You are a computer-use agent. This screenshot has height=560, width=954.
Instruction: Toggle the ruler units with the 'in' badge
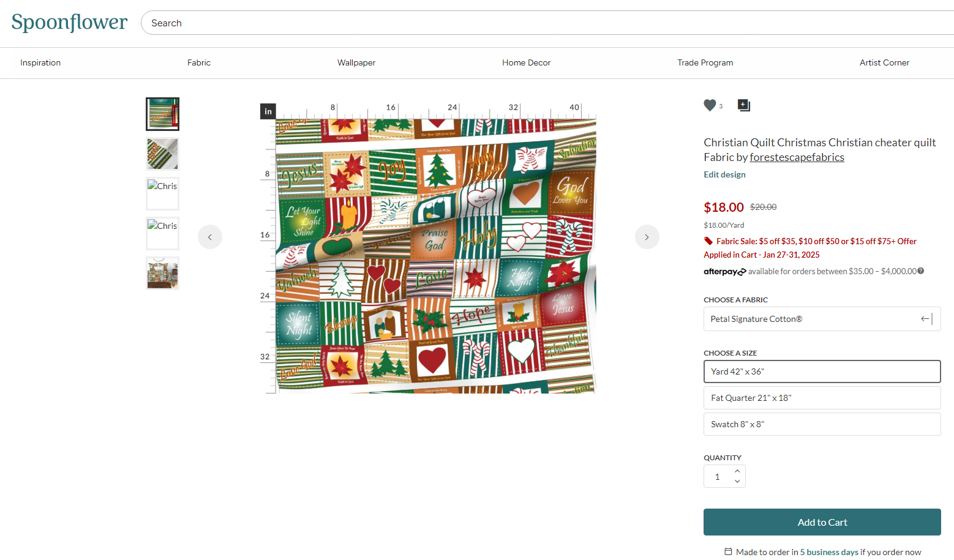pyautogui.click(x=268, y=111)
